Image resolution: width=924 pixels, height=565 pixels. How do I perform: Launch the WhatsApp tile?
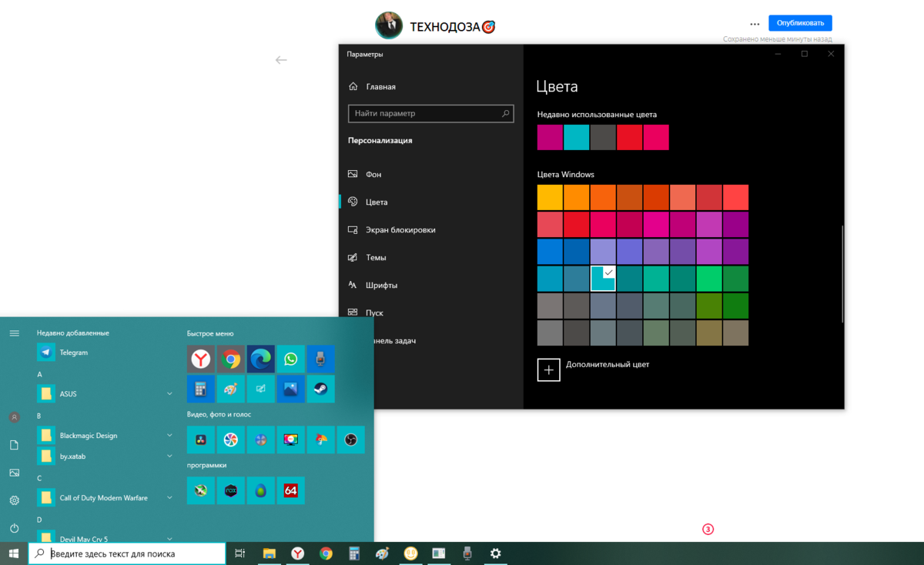[x=290, y=359]
